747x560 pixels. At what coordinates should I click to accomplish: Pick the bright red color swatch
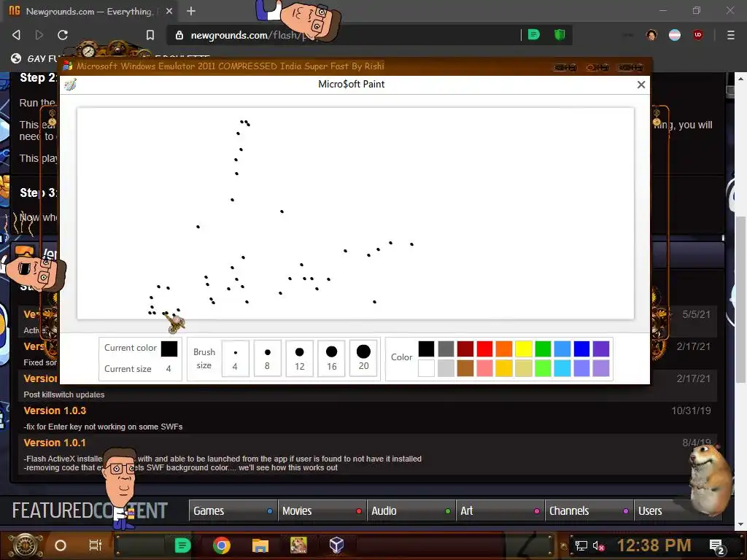tap(484, 349)
